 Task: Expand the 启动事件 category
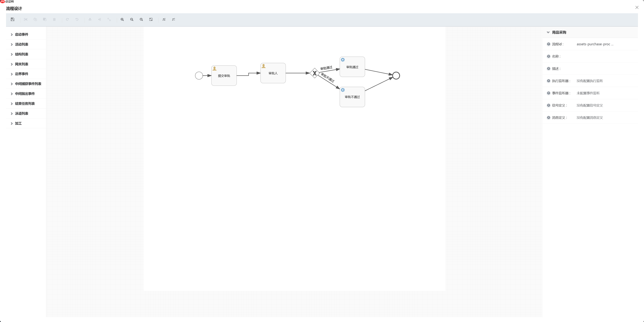tap(21, 34)
